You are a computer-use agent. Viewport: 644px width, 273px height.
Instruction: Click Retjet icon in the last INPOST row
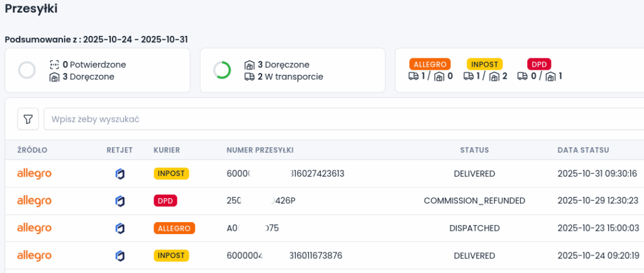pos(119,255)
